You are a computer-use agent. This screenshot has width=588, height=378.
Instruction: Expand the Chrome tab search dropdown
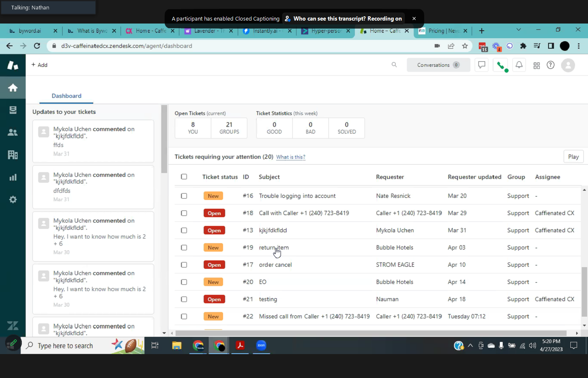pyautogui.click(x=518, y=30)
